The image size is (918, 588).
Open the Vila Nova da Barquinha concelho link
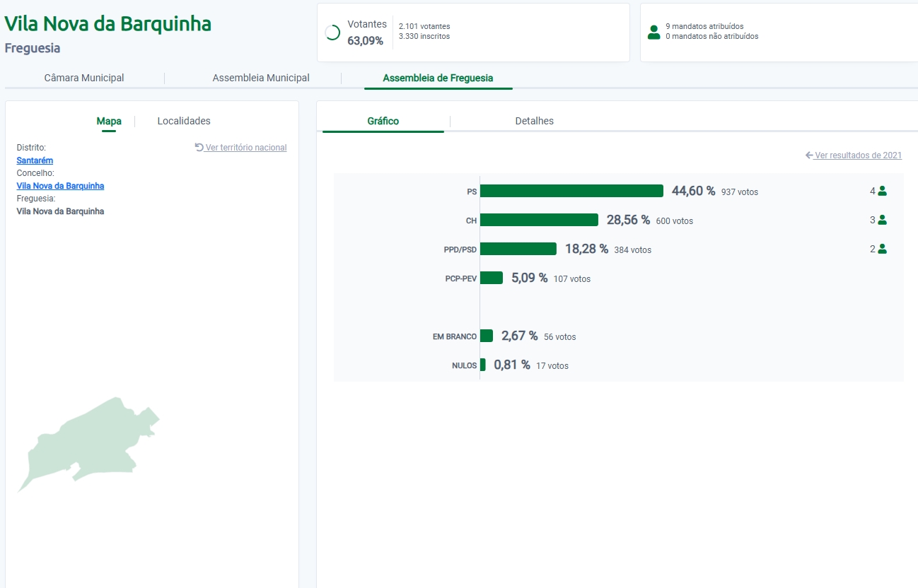60,186
